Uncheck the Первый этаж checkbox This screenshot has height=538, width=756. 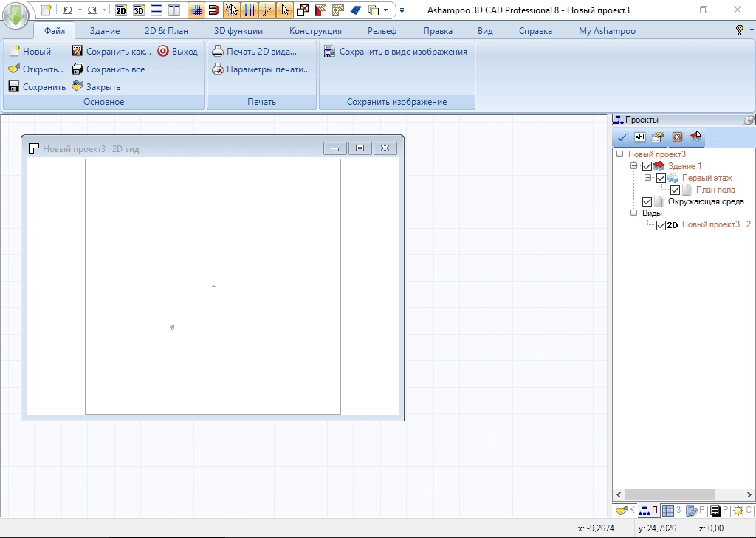pyautogui.click(x=661, y=179)
